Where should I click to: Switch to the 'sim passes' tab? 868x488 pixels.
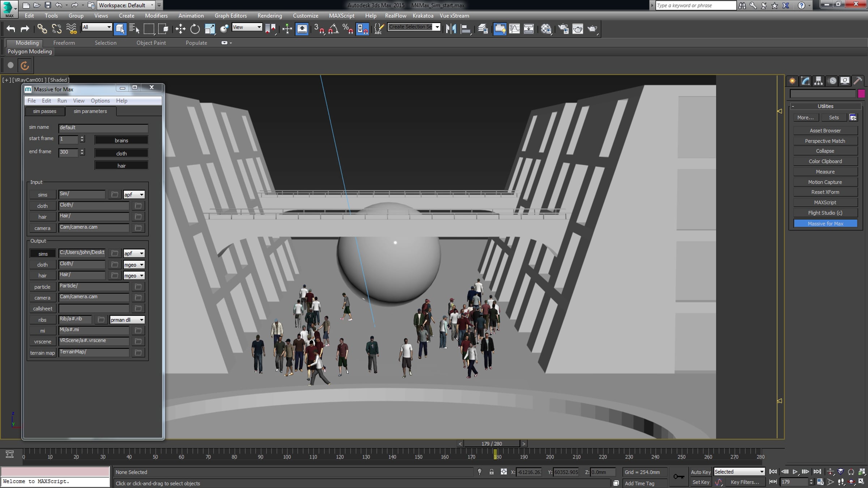[44, 111]
